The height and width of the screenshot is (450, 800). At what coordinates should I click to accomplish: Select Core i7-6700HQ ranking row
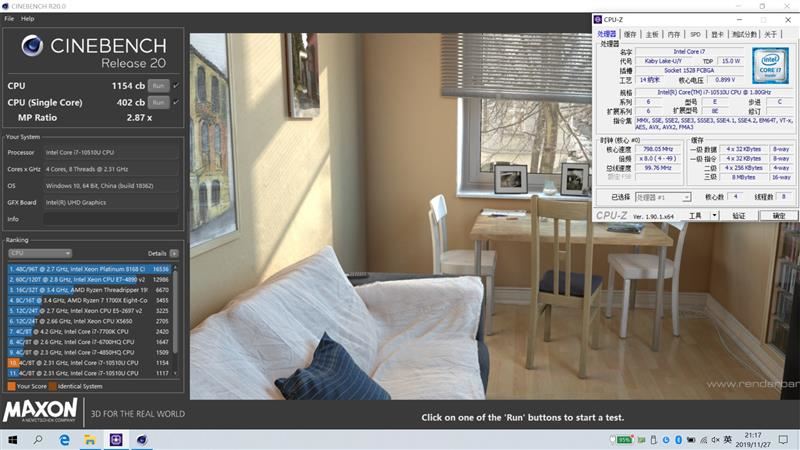coord(89,342)
